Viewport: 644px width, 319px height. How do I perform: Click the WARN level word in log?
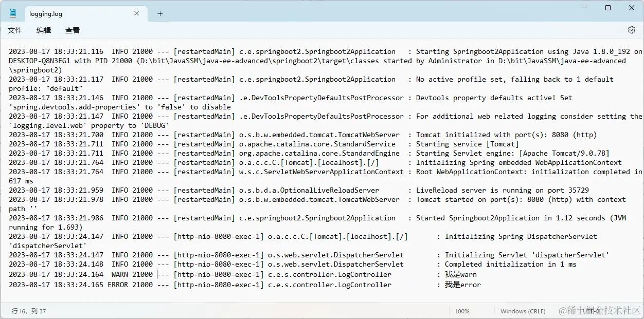(120, 274)
